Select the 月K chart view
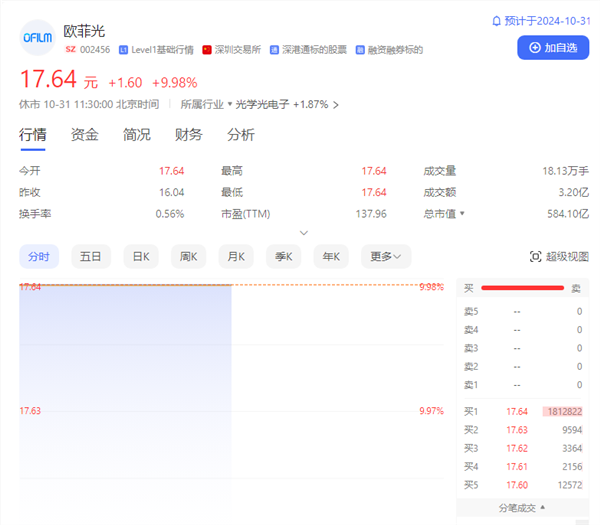Viewport: 600px width, 525px height. 236,256
